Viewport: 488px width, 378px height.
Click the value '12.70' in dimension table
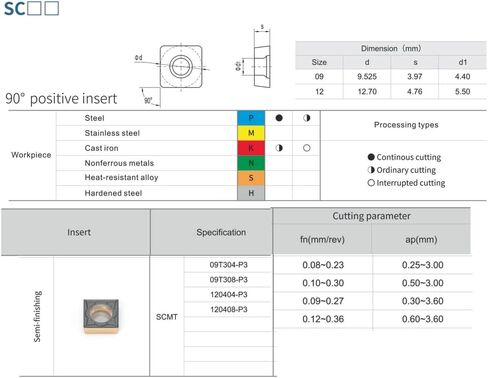click(x=367, y=92)
